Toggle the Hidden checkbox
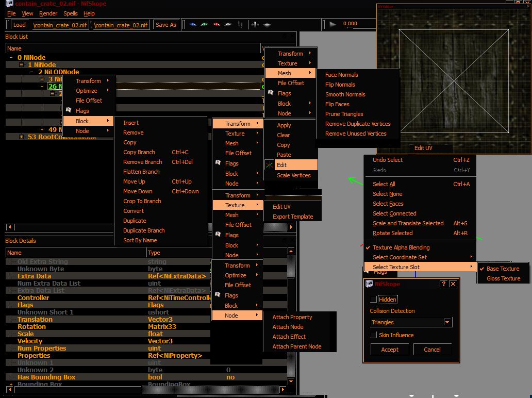The width and height of the screenshot is (532, 398). tap(374, 300)
